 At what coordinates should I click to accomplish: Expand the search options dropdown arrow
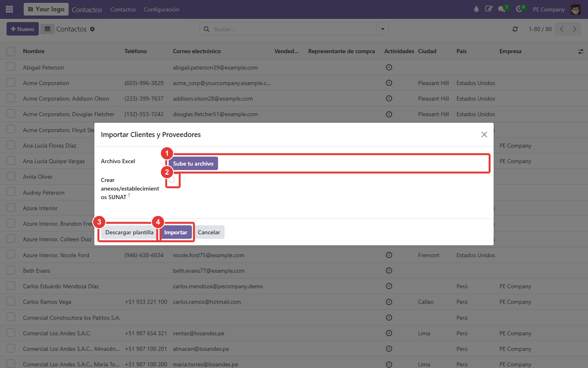pos(383,29)
